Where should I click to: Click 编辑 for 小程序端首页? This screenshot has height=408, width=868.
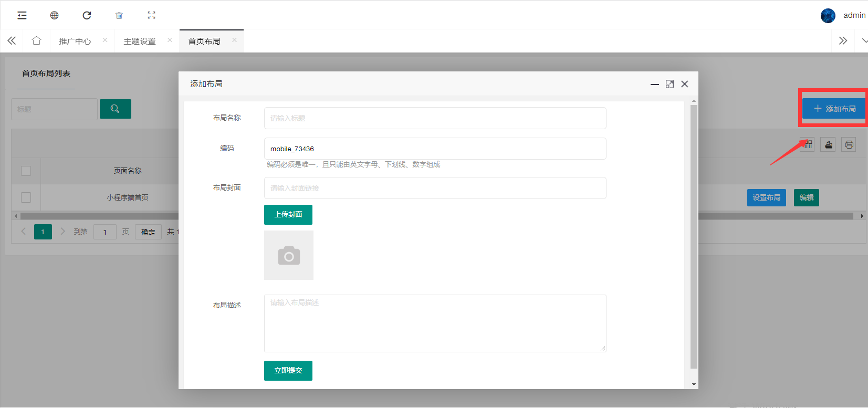pos(807,197)
